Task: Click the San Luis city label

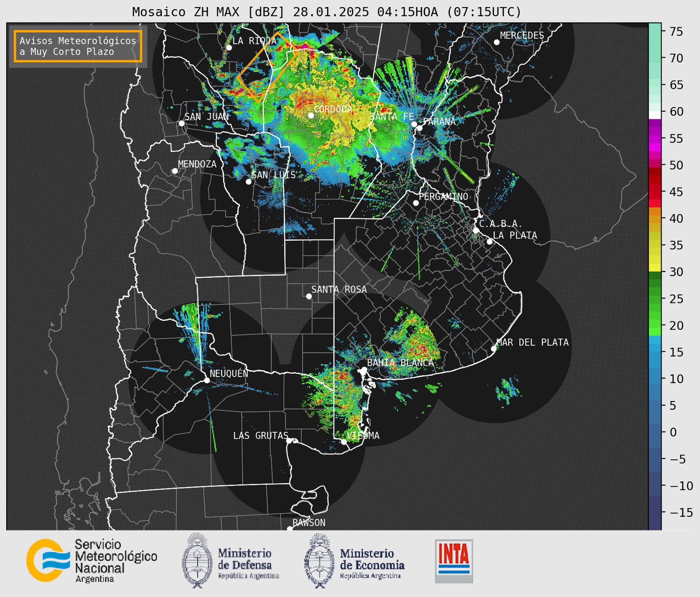Action: pos(273,175)
